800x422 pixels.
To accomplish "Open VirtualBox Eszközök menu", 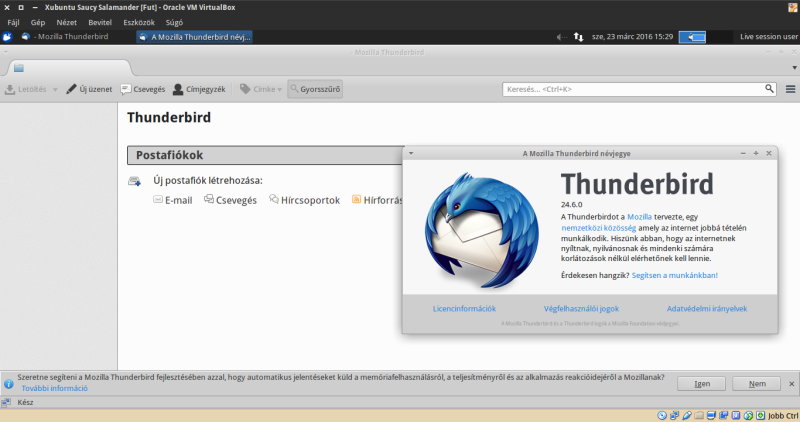I will (x=139, y=22).
